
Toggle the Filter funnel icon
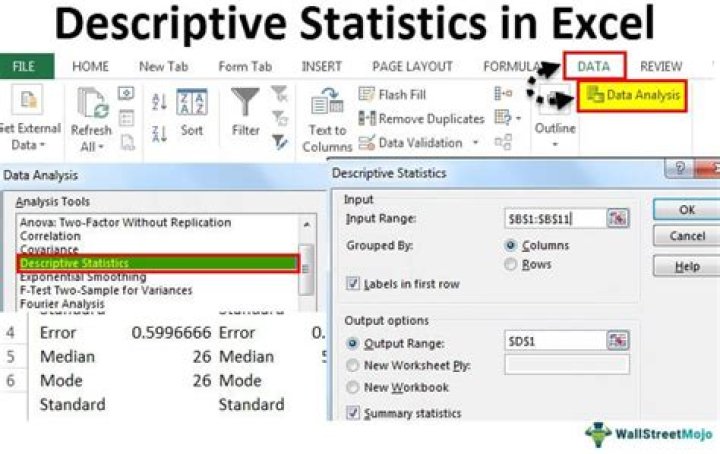[x=245, y=102]
